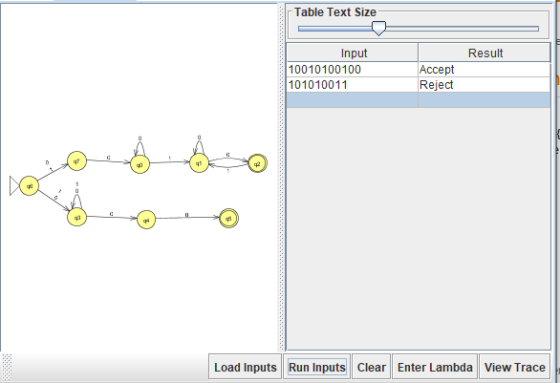Click the Reject result cell
Viewport: 560px width, 383px height.
(484, 85)
